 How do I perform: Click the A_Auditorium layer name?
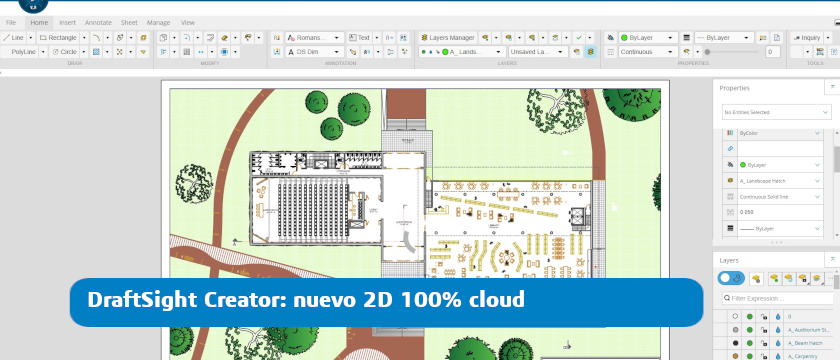click(x=809, y=330)
